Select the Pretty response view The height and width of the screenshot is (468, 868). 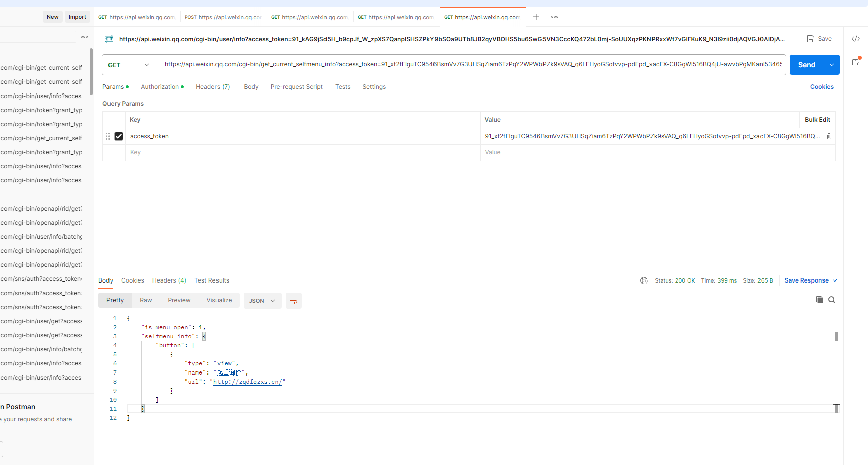115,300
